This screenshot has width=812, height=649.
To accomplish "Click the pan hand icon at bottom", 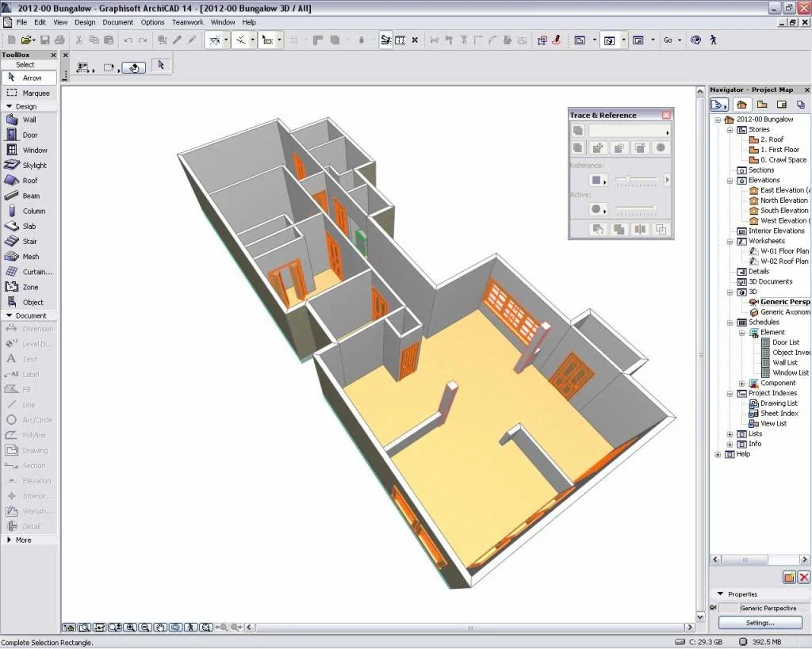I will (x=160, y=628).
